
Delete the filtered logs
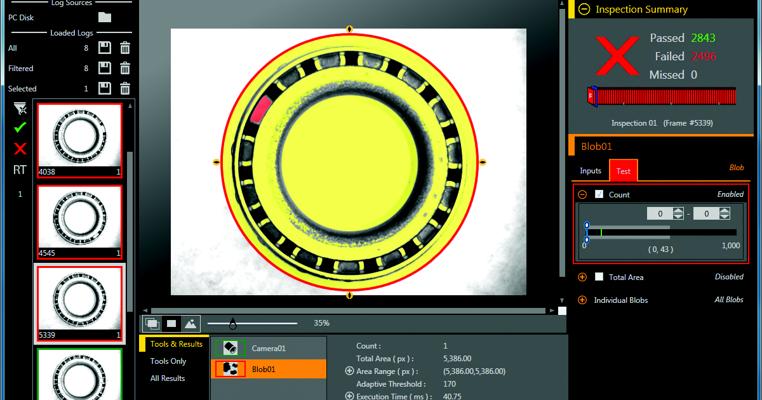coord(125,68)
